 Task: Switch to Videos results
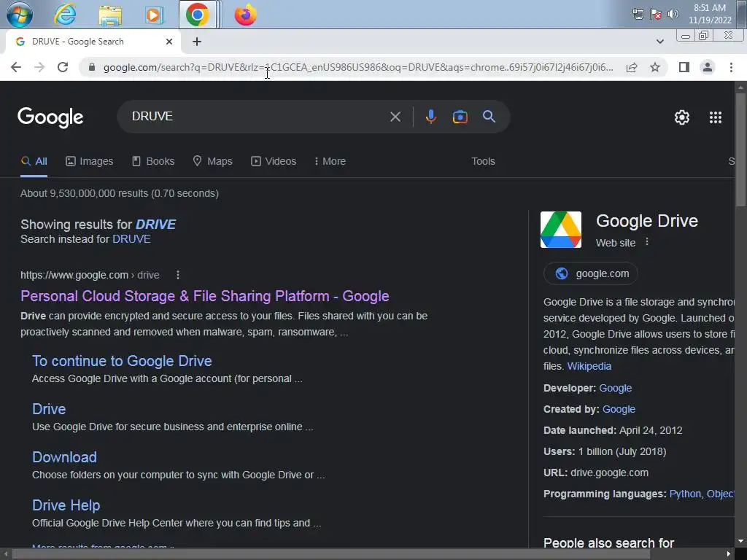[x=274, y=161]
